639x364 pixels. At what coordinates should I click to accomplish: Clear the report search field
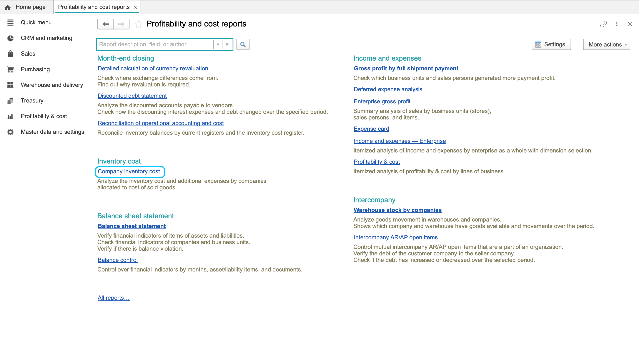[x=227, y=44]
